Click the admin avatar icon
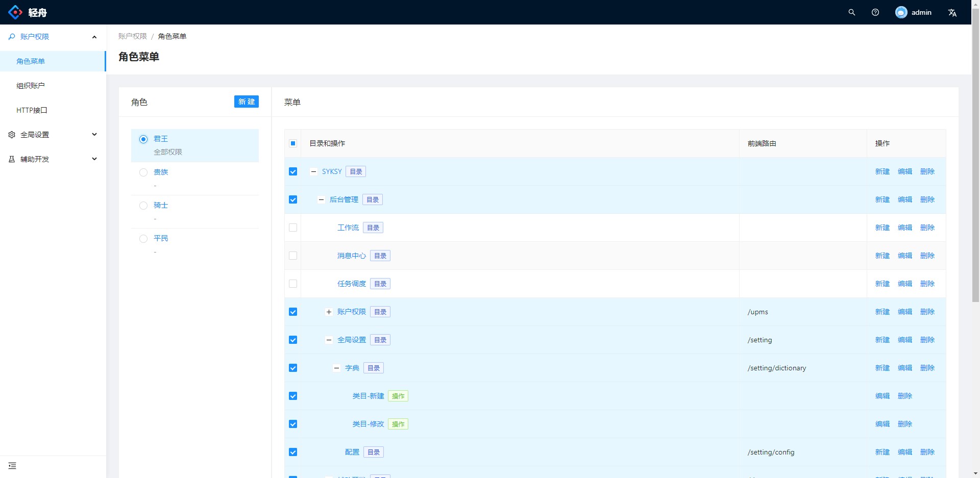The image size is (980, 478). coord(901,12)
